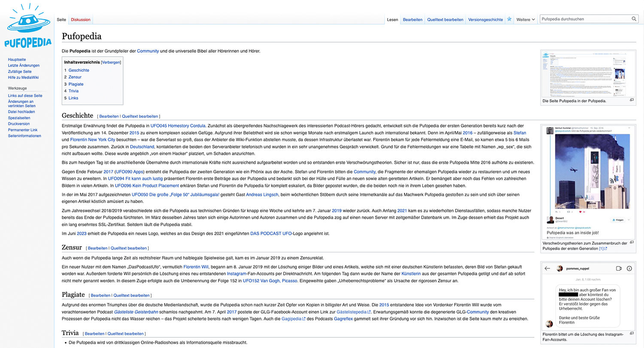Enlarge the Pufopedia page screenshot via caption icon
Screen dimensions: 644x348
pyautogui.click(x=632, y=100)
